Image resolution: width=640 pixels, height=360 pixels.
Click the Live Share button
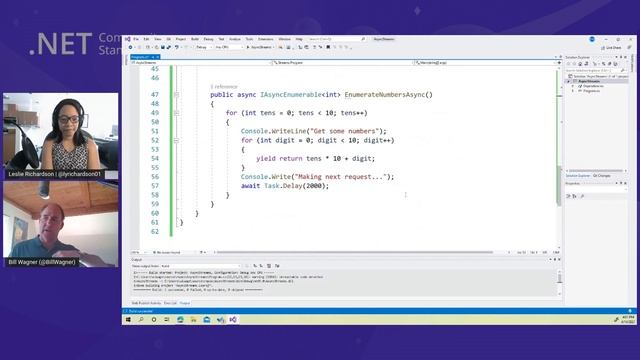coord(611,48)
